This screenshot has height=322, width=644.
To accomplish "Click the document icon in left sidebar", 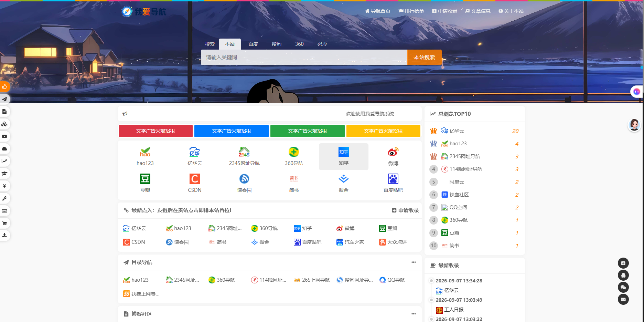I will tap(4, 112).
